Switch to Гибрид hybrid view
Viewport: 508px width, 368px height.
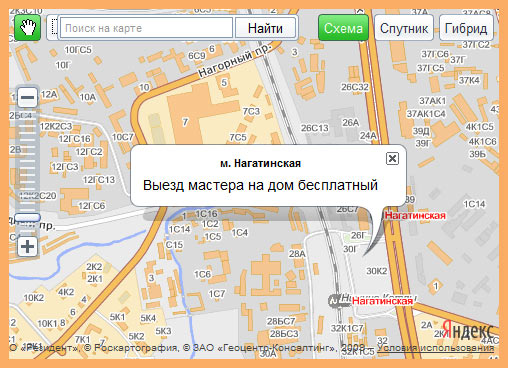(466, 28)
